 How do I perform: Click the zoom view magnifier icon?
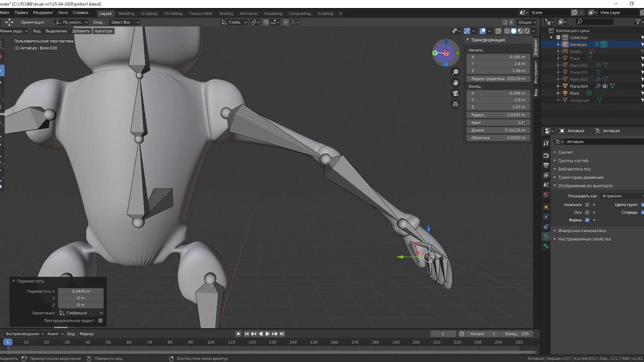click(455, 72)
